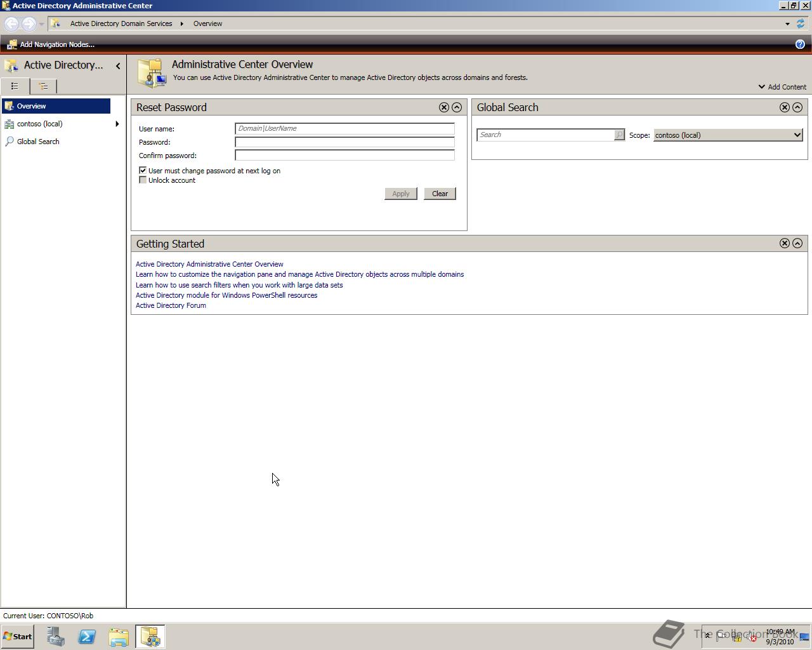Close the Global Search tile
The image size is (812, 650).
(785, 107)
